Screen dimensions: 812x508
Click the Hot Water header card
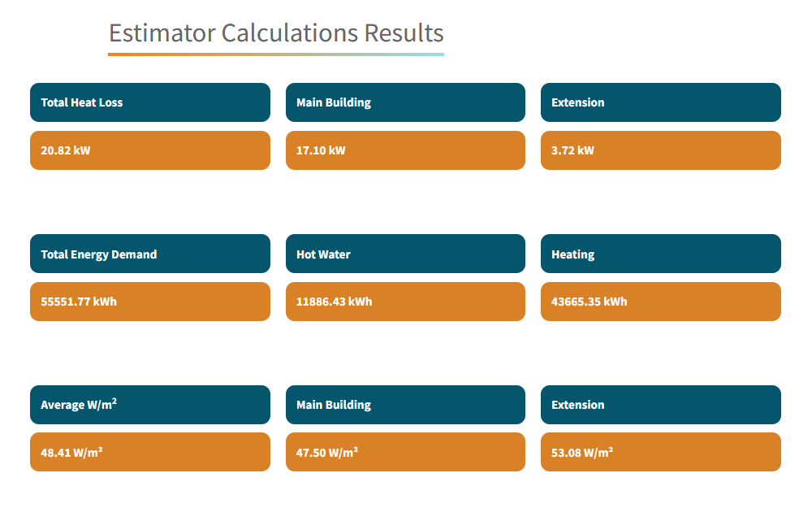pos(405,254)
